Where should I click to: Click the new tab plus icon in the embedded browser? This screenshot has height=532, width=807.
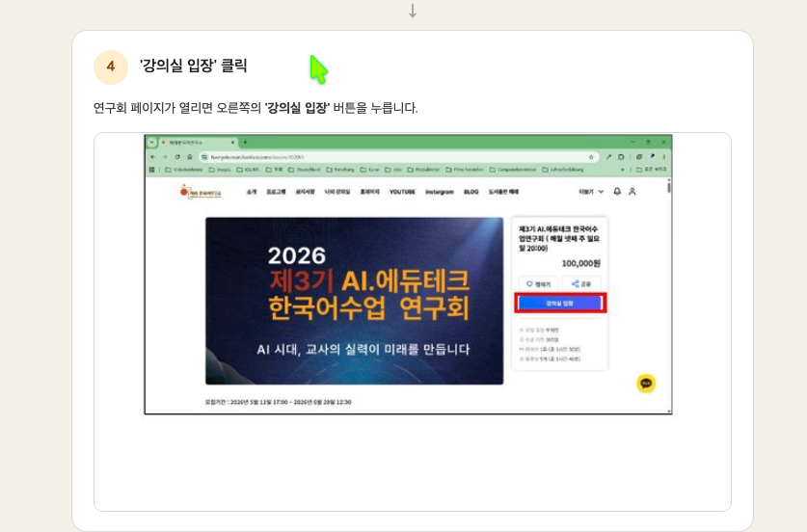245,142
